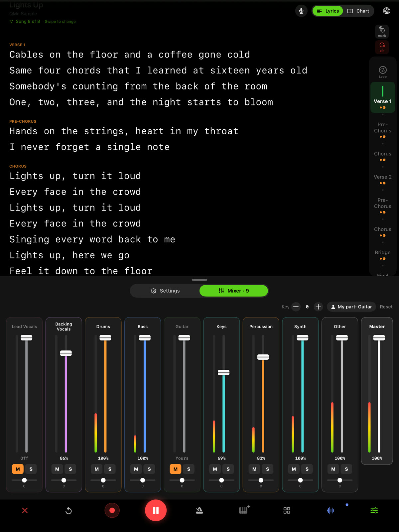
Task: Mute the Backing Vocals channel
Action: pos(57,469)
